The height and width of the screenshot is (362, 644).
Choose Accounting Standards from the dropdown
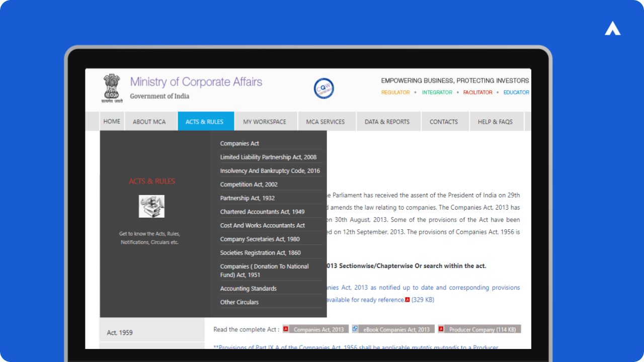(x=248, y=288)
